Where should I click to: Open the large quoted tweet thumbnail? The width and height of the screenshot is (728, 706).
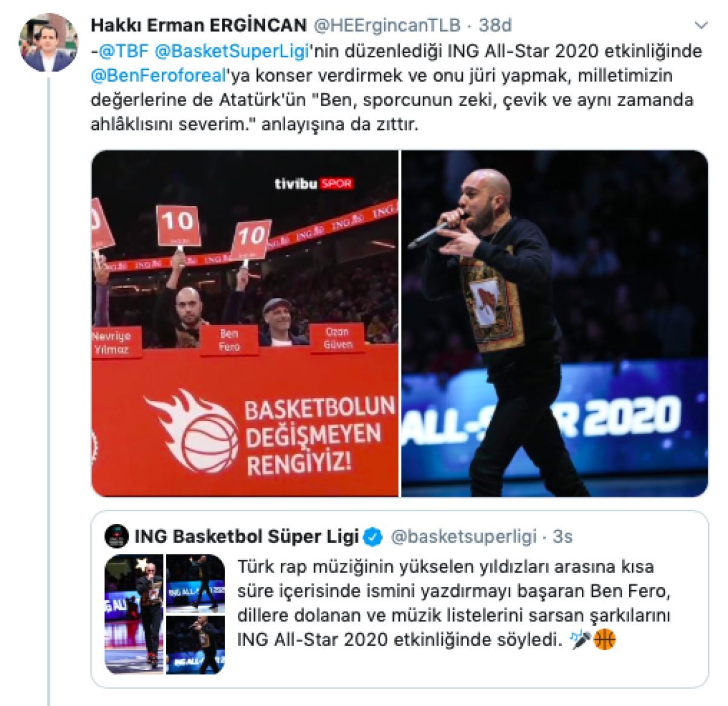[x=134, y=613]
